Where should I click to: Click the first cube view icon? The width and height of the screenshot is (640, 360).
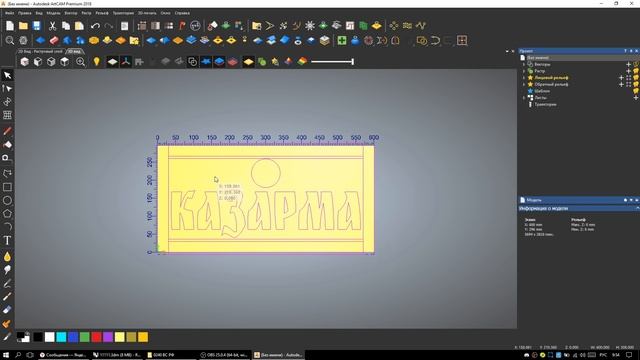point(24,62)
